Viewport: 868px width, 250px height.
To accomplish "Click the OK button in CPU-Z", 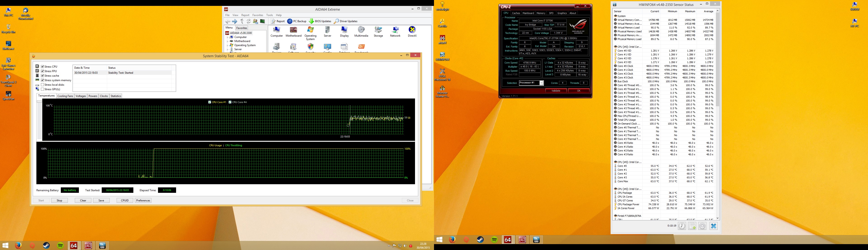I will tap(579, 91).
